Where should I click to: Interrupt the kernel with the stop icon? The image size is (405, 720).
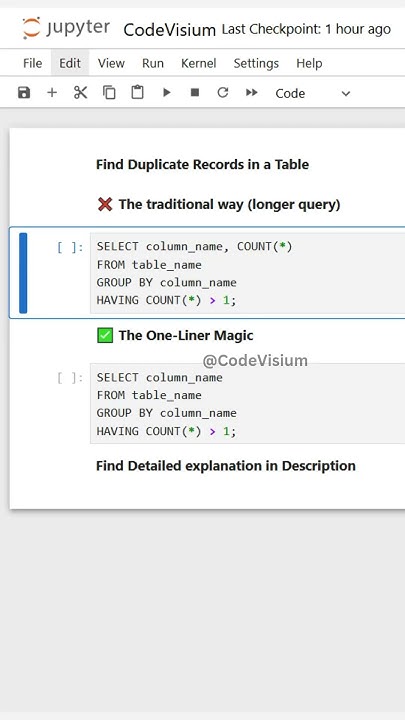(x=195, y=93)
